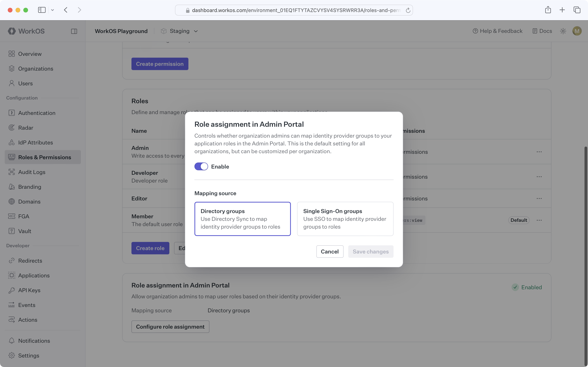Open Branding using its paint swatch icon
The image size is (588, 367).
point(12,187)
